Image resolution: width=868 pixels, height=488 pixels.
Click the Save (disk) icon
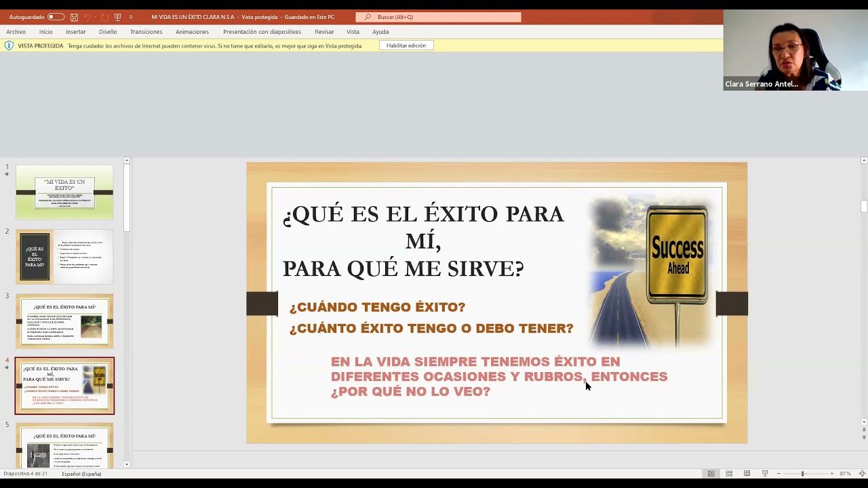pos(74,17)
